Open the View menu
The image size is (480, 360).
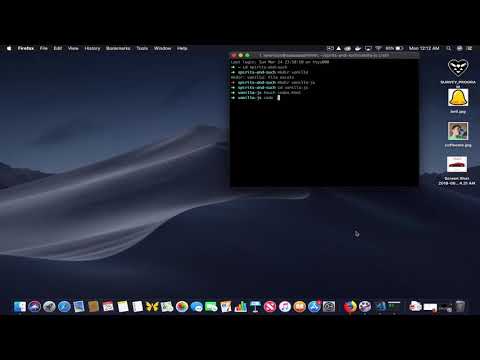pos(73,48)
